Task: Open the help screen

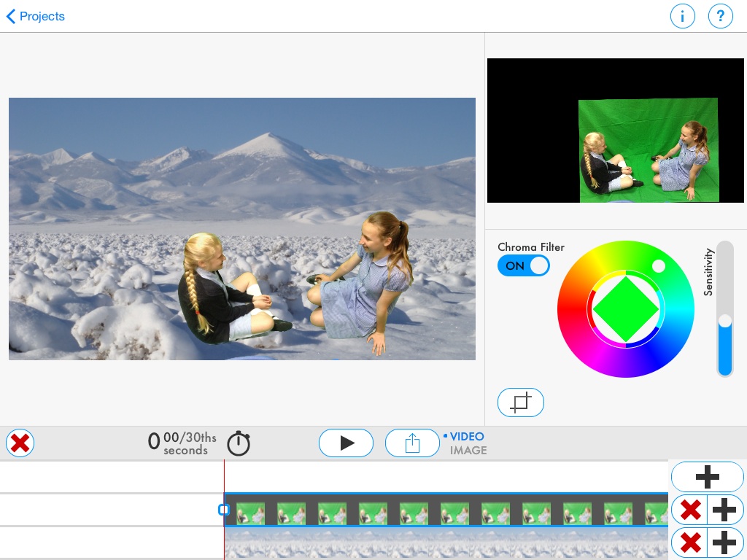Action: coord(721,15)
